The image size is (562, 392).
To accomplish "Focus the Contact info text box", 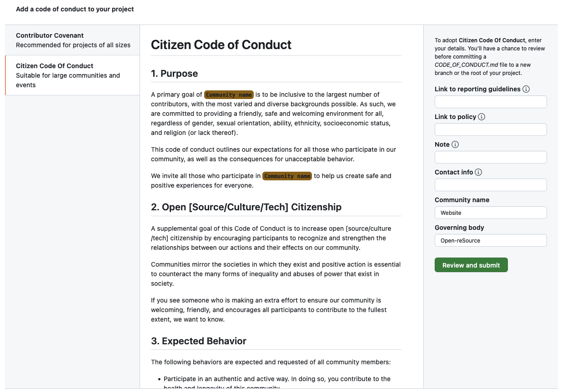I will [x=490, y=184].
